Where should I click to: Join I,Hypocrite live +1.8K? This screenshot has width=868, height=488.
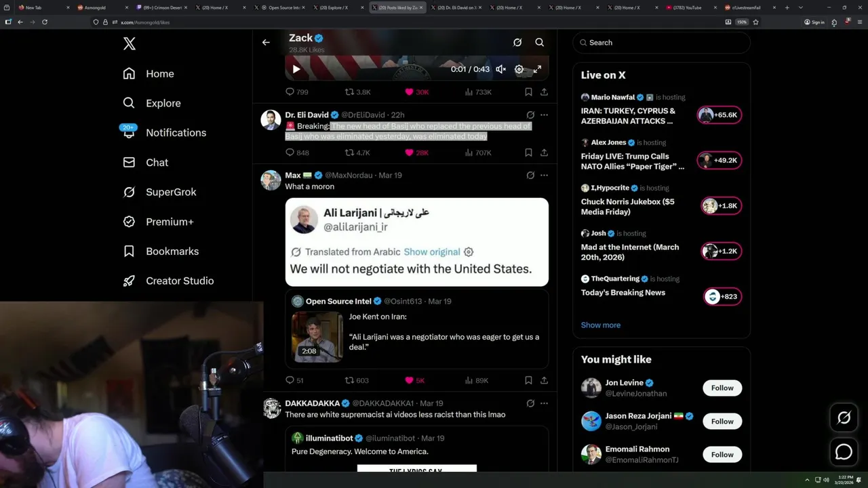coord(722,206)
